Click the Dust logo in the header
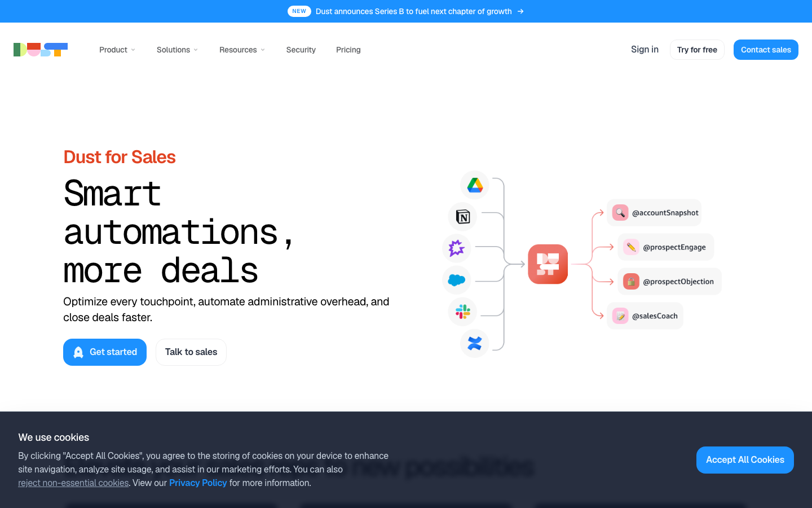Image resolution: width=812 pixels, height=508 pixels. pos(41,50)
